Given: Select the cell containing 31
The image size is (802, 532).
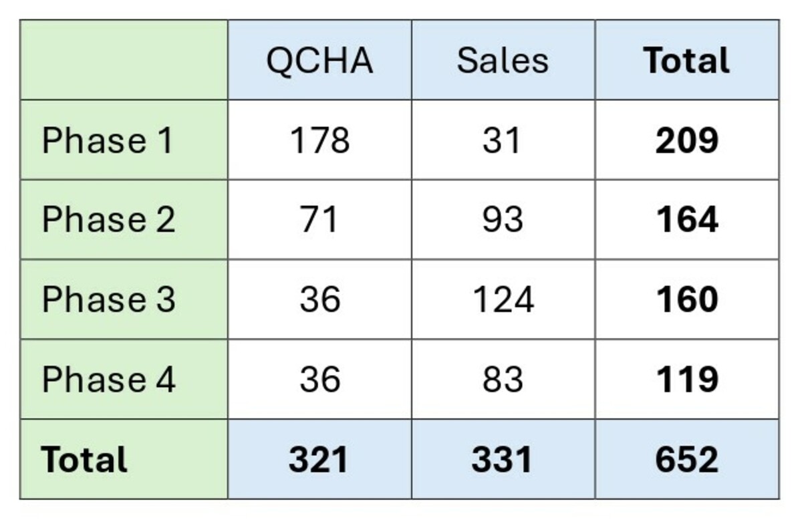Looking at the screenshot, I should (x=503, y=140).
